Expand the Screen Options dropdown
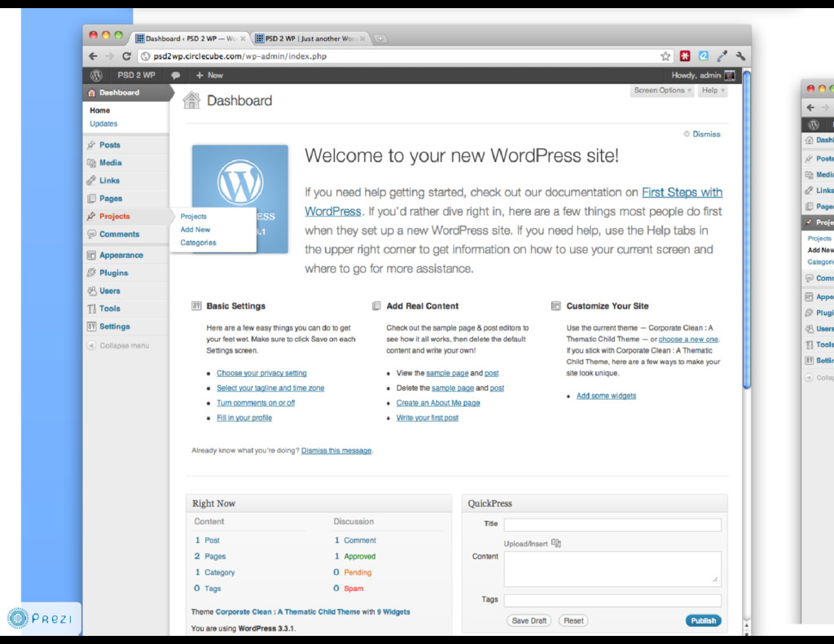The width and height of the screenshot is (834, 644). point(663,90)
